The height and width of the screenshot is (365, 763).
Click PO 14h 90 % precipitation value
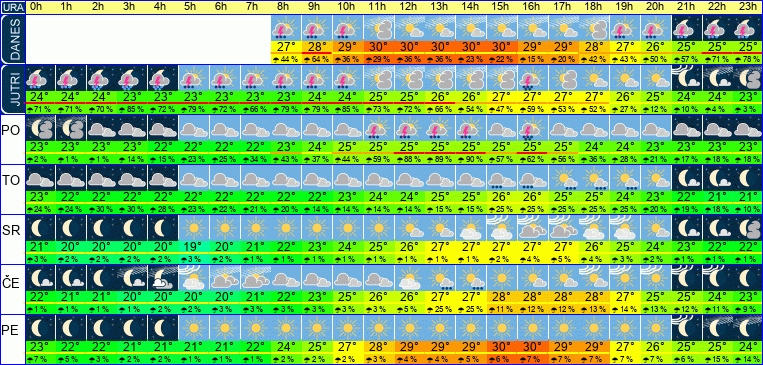tap(471, 159)
